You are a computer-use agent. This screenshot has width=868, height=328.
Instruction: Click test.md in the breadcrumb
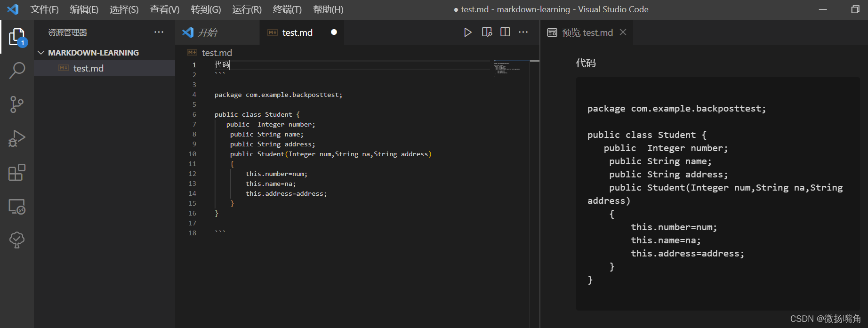[217, 53]
